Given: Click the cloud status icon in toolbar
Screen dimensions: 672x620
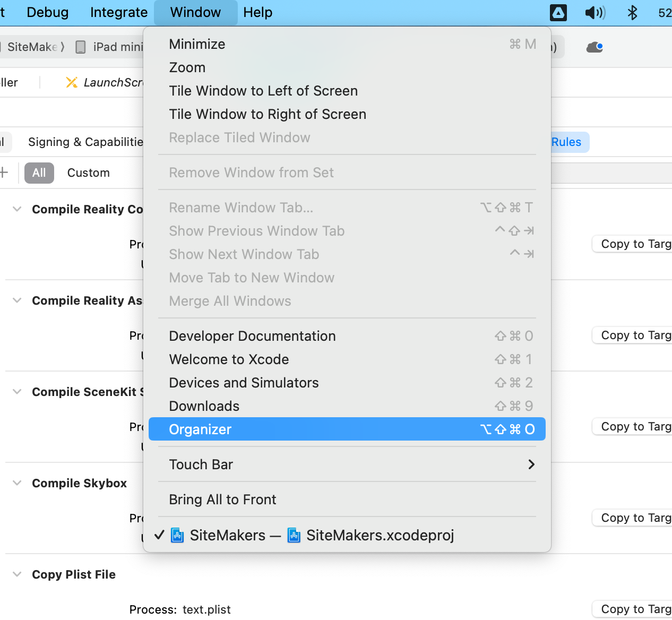Looking at the screenshot, I should pyautogui.click(x=595, y=47).
